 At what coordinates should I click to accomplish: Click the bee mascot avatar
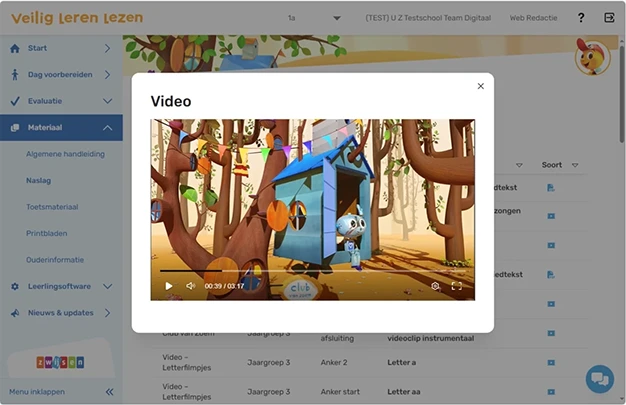(x=592, y=56)
